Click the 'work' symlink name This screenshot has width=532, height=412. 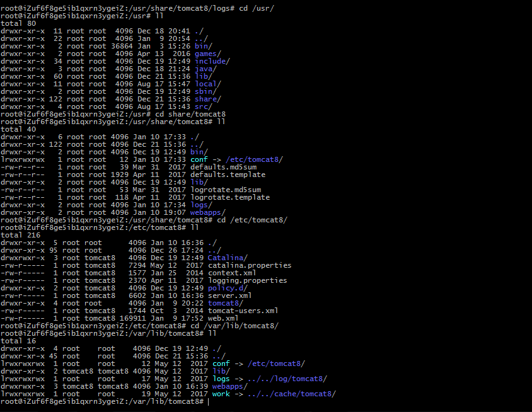tap(221, 394)
